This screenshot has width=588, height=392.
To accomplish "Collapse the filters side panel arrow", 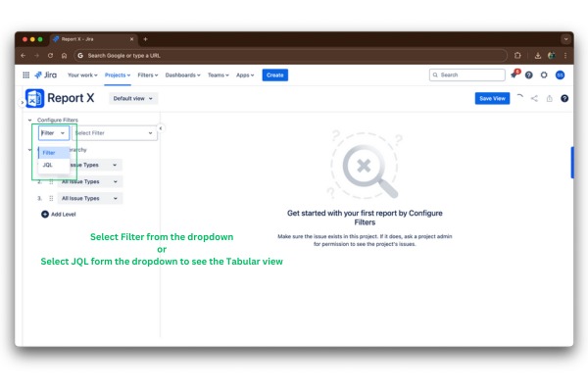I will pos(161,128).
